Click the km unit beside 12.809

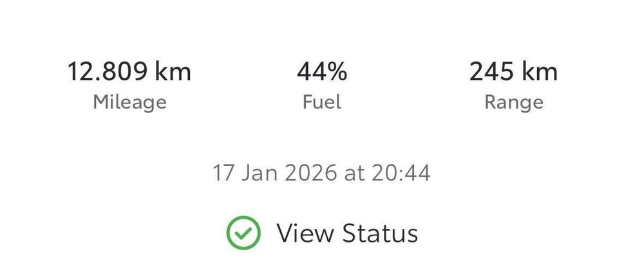[173, 71]
